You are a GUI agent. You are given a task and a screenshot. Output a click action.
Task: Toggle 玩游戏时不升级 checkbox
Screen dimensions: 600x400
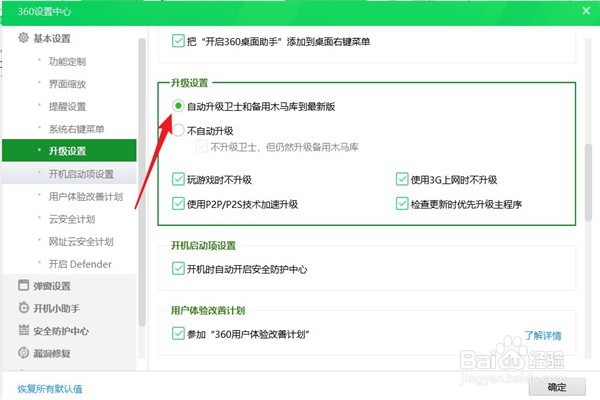178,179
